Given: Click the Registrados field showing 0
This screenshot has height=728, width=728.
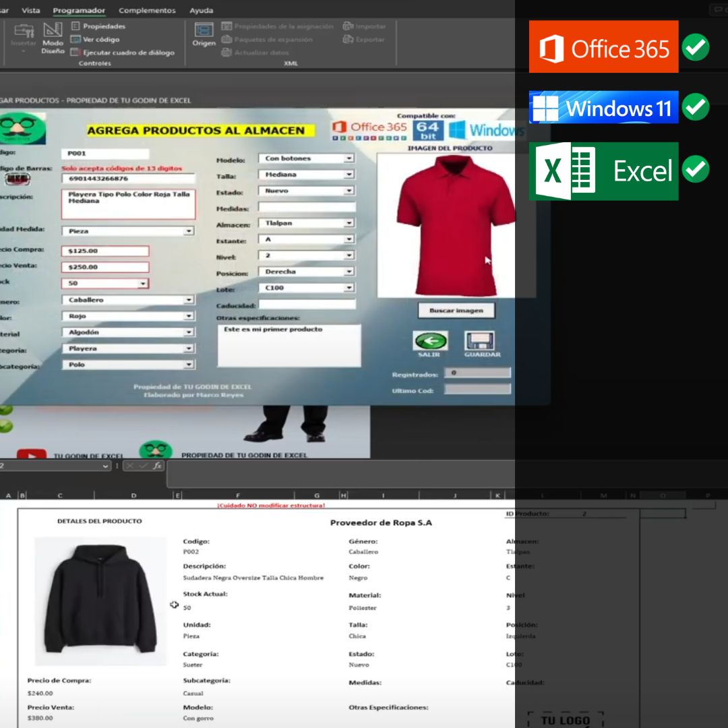Looking at the screenshot, I should pyautogui.click(x=478, y=373).
